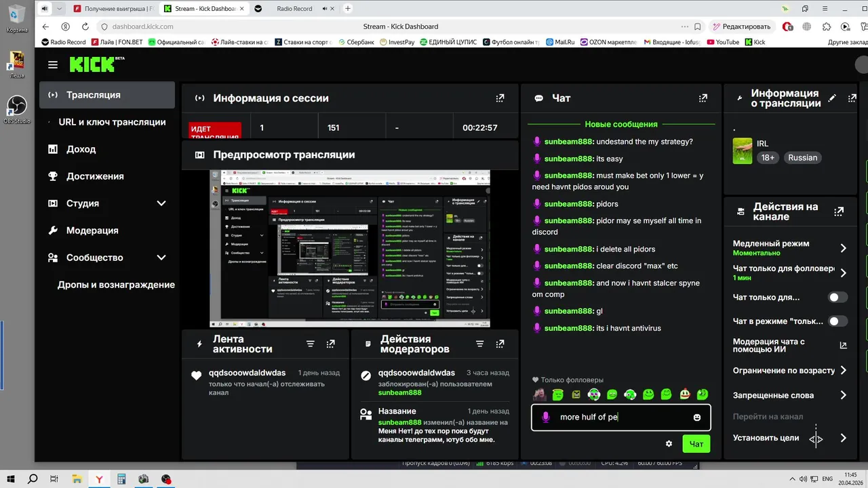Click the Russian language tag

coord(802,158)
